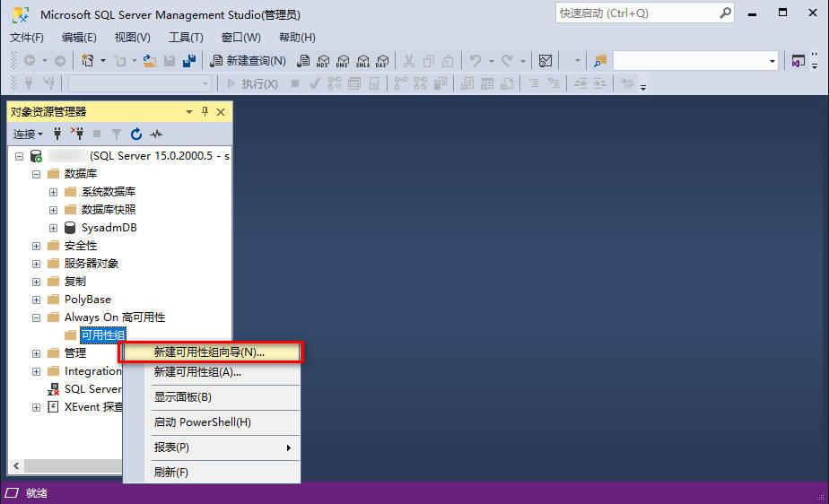This screenshot has height=504, width=829.
Task: Click the quick launch magnifier icon
Action: pos(726,13)
